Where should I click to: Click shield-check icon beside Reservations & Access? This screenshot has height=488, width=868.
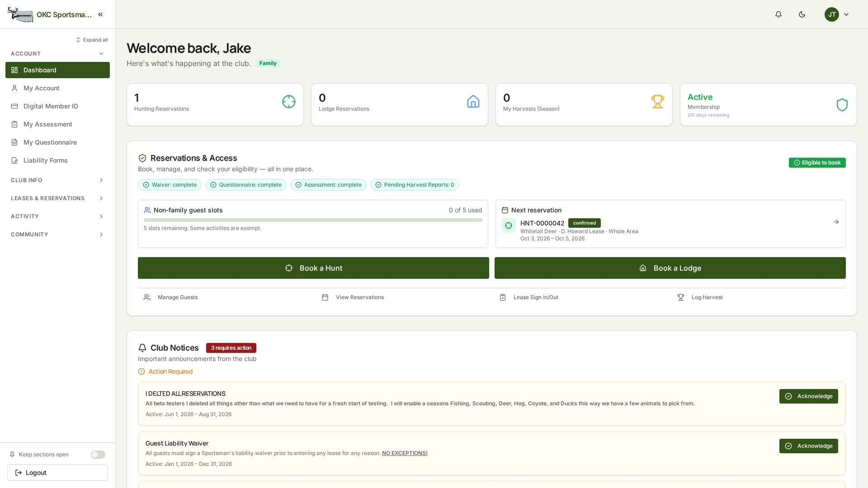pyautogui.click(x=142, y=158)
